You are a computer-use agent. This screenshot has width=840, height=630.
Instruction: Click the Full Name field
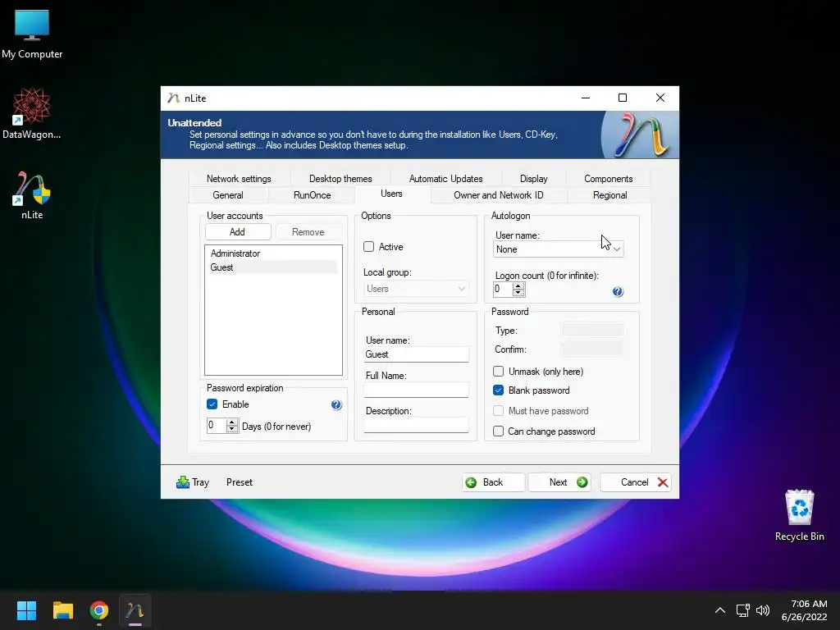416,390
